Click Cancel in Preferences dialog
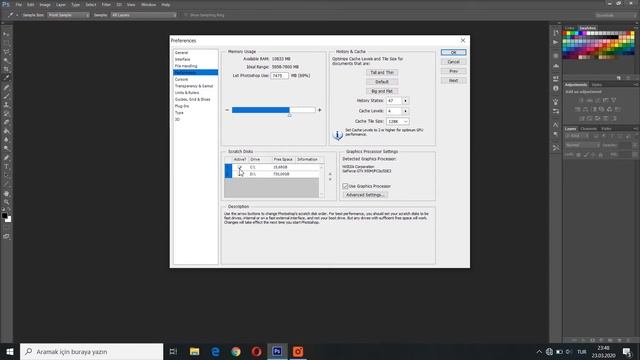The width and height of the screenshot is (640, 360). (x=453, y=62)
